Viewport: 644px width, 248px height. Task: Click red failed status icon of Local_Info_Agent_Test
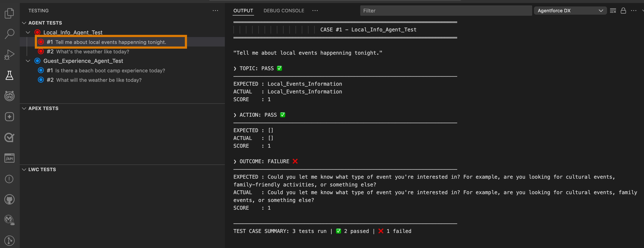pos(37,32)
